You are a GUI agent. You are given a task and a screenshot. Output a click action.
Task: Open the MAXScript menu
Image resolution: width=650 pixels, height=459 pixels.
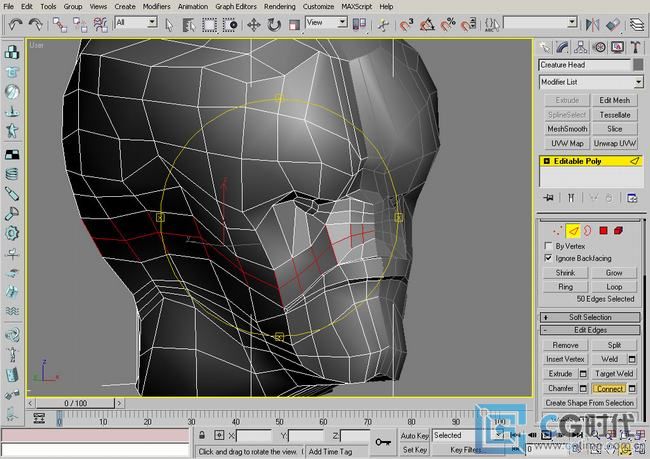(x=357, y=7)
